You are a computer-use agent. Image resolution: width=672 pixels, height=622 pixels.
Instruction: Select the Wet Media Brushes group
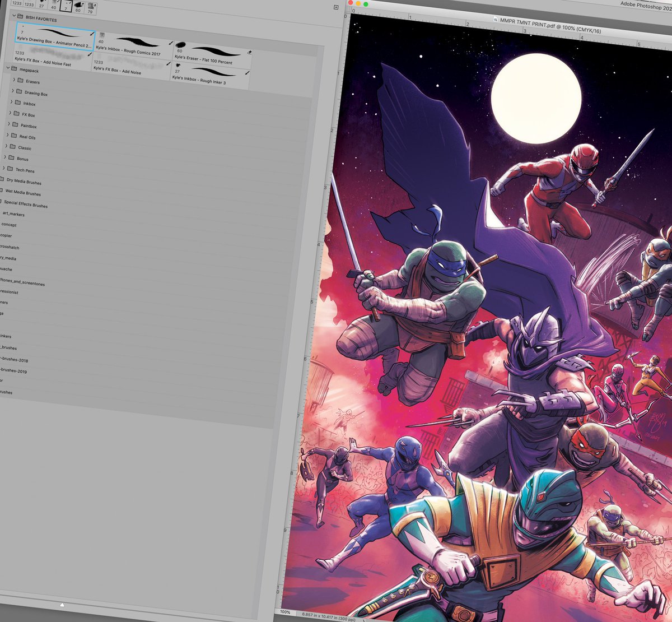click(x=23, y=192)
